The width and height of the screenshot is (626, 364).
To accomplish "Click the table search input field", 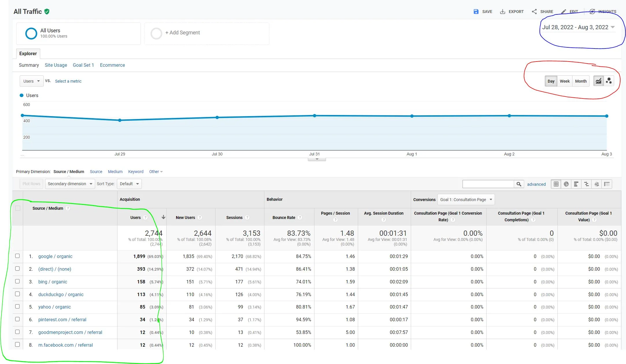I will [488, 184].
